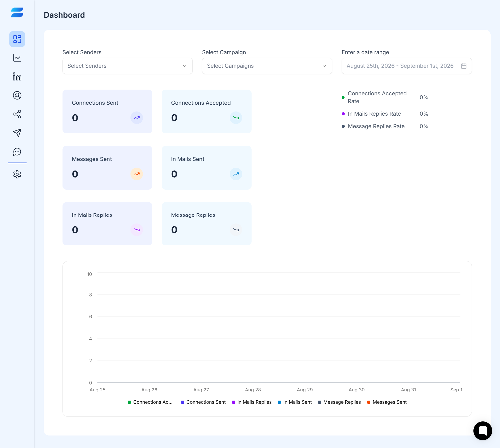Open the chat bubble inbox sidebar icon
Viewport: 500px width, 448px height.
17,152
